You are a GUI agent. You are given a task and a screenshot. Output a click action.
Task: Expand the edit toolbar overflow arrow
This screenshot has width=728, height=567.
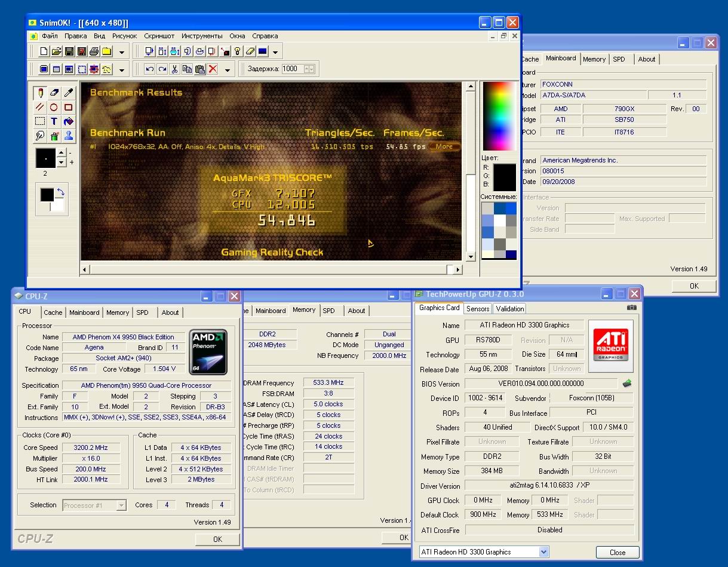pyautogui.click(x=228, y=69)
